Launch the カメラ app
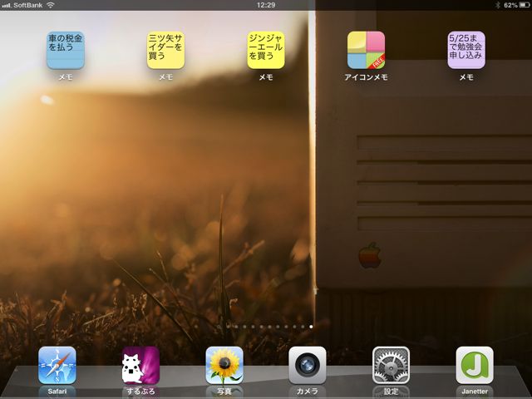Screen dimensions: 532x399 click(308, 365)
